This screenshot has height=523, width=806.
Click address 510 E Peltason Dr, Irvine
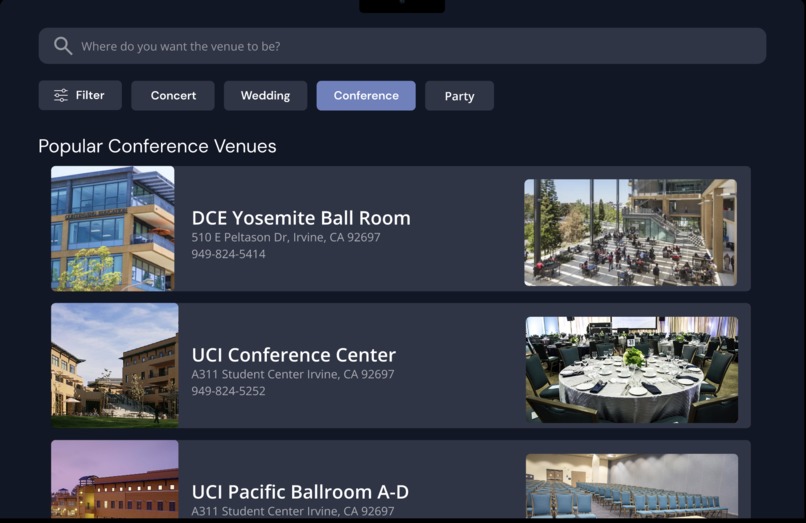286,238
